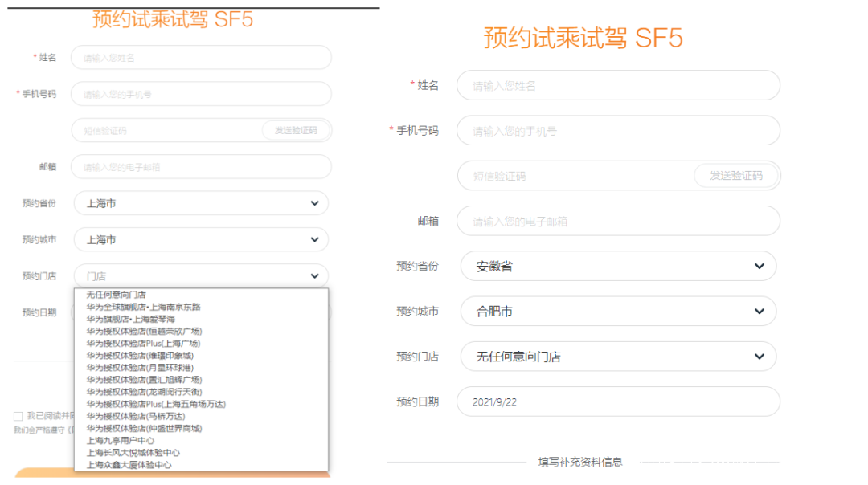This screenshot has height=485, width=868.
Task: Expand the left 预约城市 dropdown showing 上海市
Action: tap(201, 239)
